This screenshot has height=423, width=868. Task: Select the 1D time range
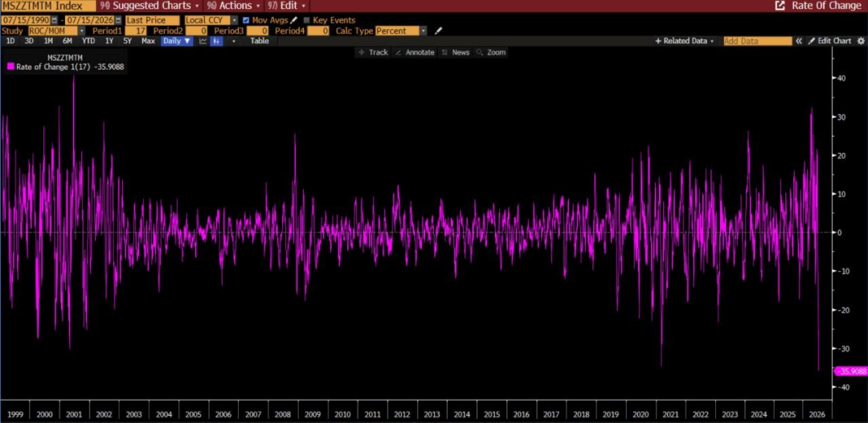point(10,41)
